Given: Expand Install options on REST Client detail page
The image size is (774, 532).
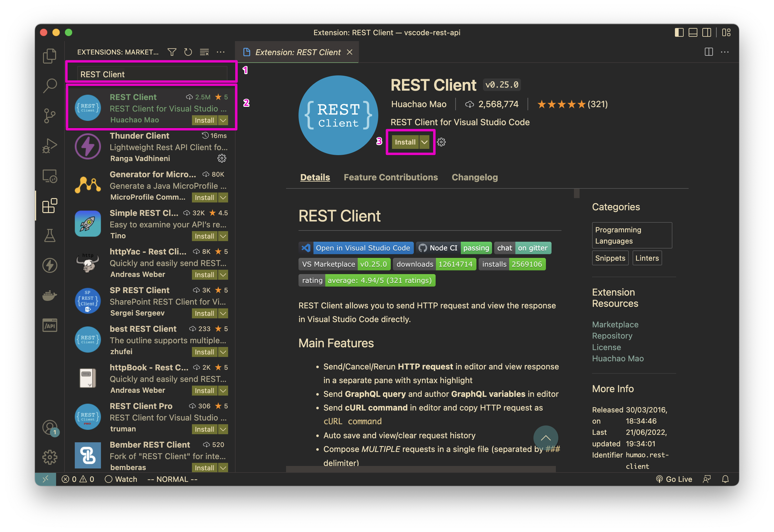Looking at the screenshot, I should point(424,142).
